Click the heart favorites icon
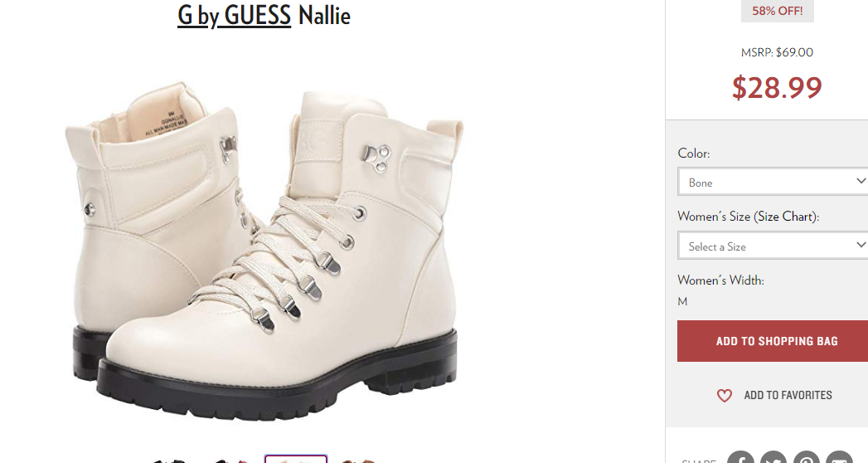The image size is (868, 463). [724, 396]
